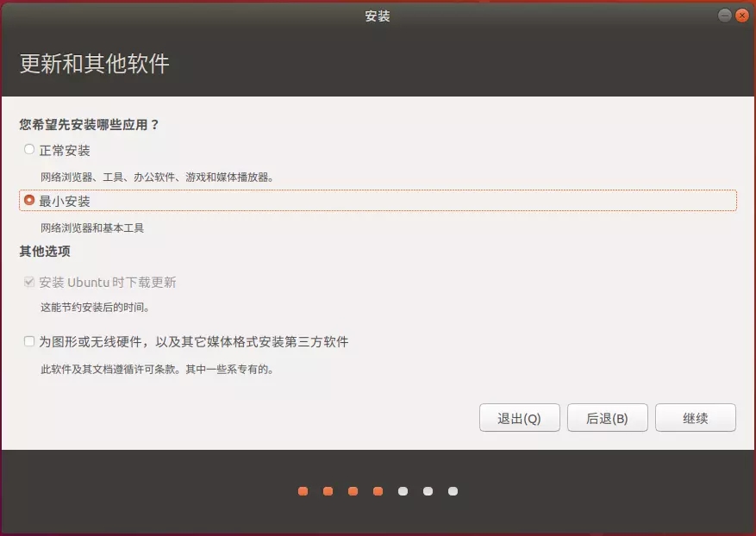The image size is (756, 536).
Task: Click the first orange progress dot
Action: (x=303, y=491)
